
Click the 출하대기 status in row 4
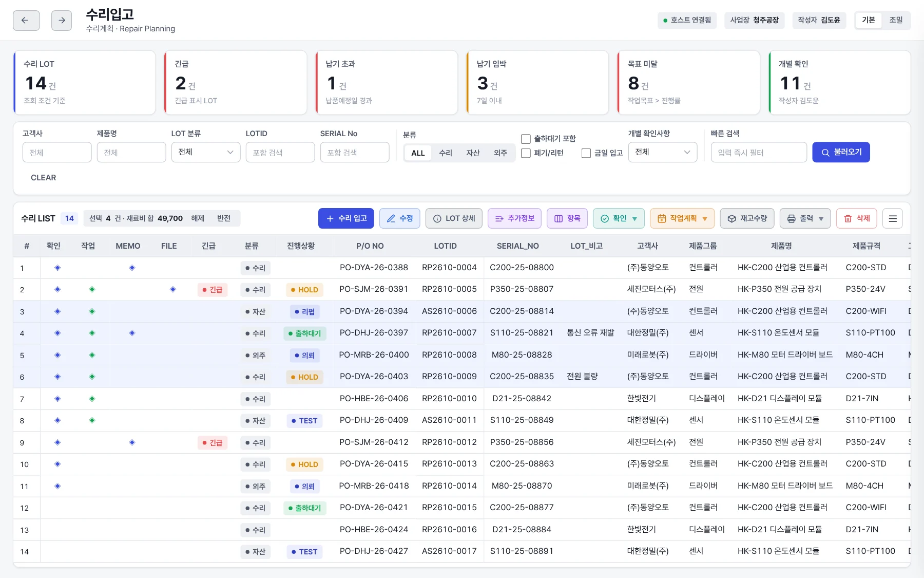pyautogui.click(x=305, y=333)
